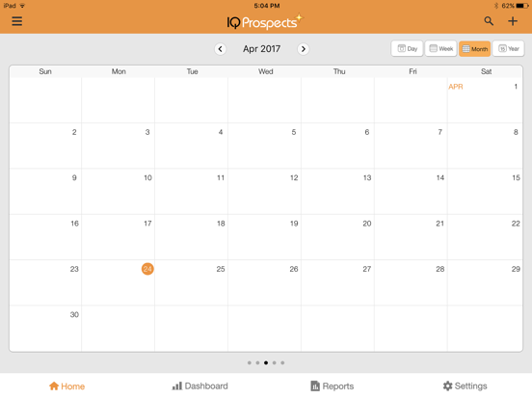Open the Reports tab
532x399 pixels.
(332, 386)
